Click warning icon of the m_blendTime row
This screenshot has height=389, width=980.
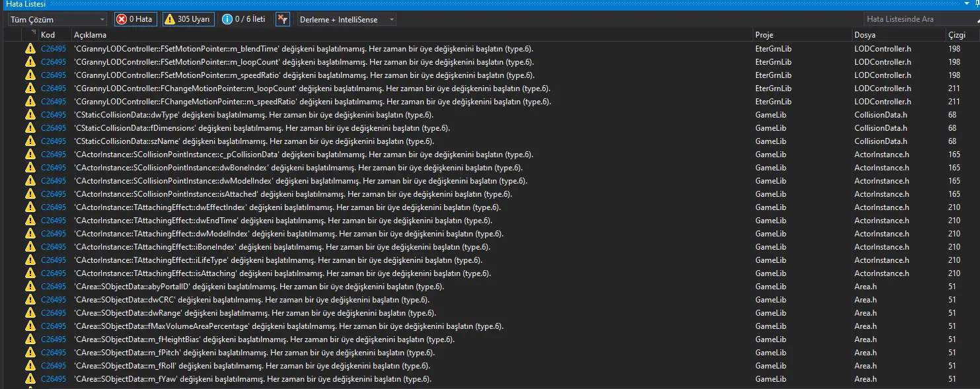pyautogui.click(x=30, y=49)
